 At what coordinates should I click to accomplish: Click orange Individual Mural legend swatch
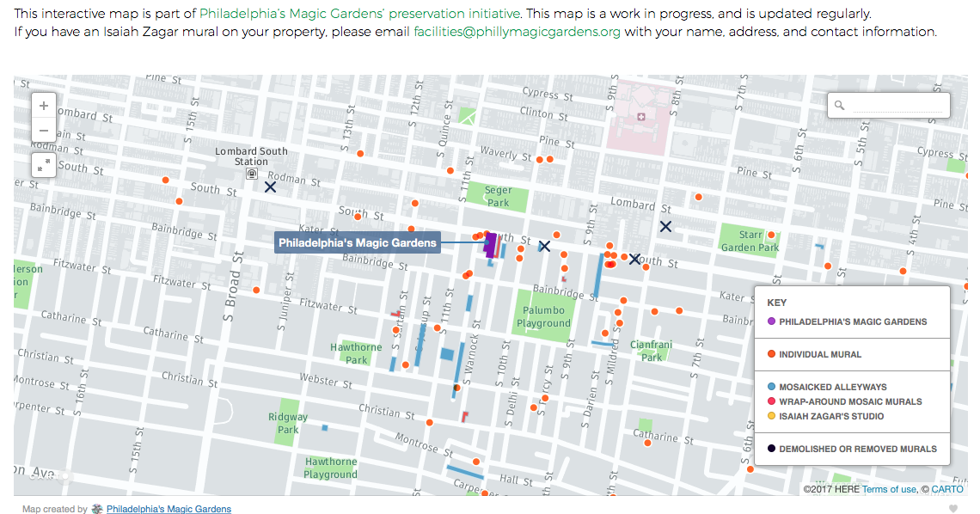click(771, 354)
